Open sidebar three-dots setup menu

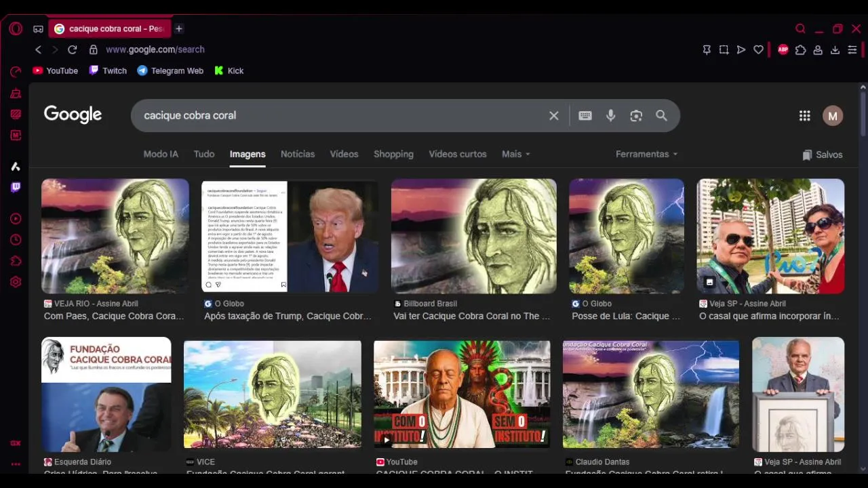pyautogui.click(x=16, y=464)
